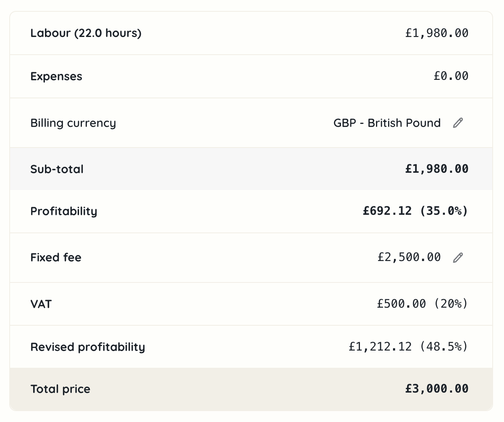Open the Fixed fee editor via its pencil icon
This screenshot has height=422, width=504.
[x=458, y=257]
